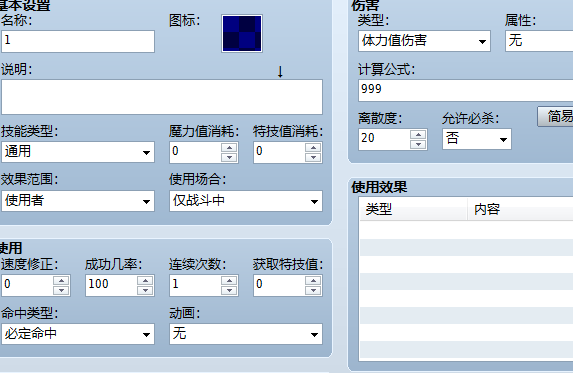This screenshot has height=373, width=573.
Task: Decrease 速度修正 with down arrow
Action: [61, 290]
